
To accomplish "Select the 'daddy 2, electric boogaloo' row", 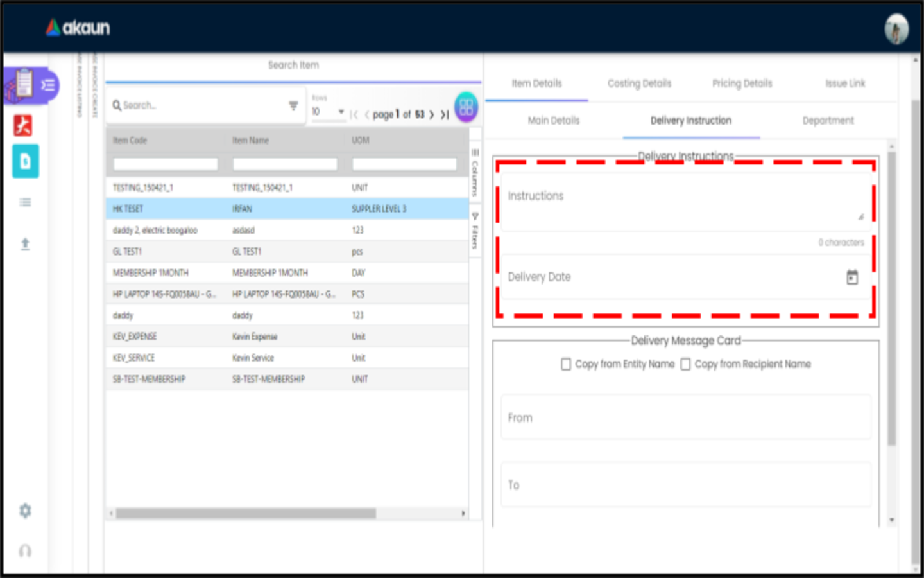I will 287,230.
